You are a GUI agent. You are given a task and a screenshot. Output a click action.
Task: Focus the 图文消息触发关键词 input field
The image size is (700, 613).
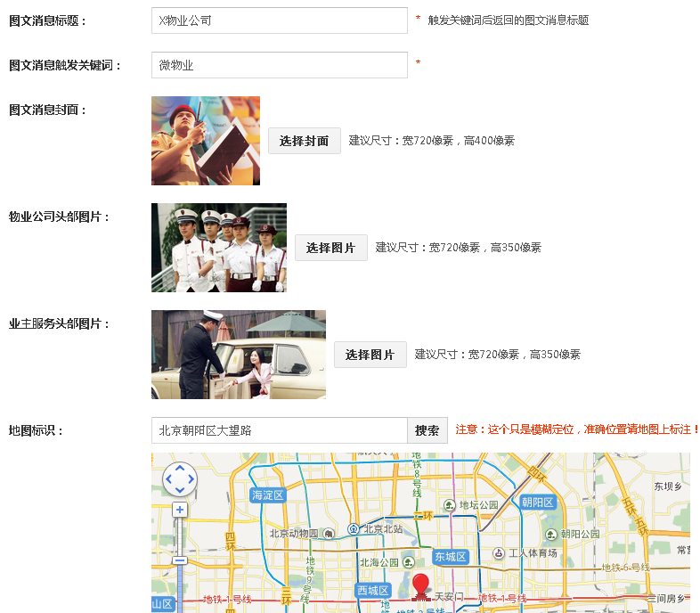pos(279,65)
